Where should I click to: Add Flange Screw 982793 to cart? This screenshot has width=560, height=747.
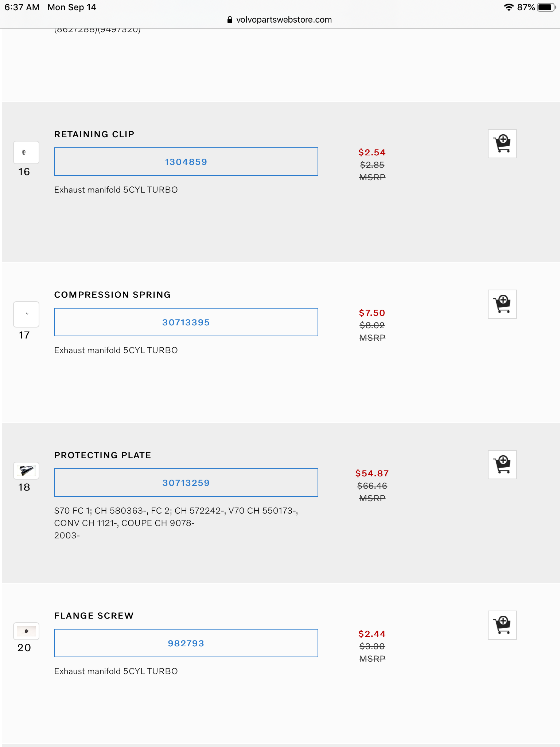pos(502,625)
